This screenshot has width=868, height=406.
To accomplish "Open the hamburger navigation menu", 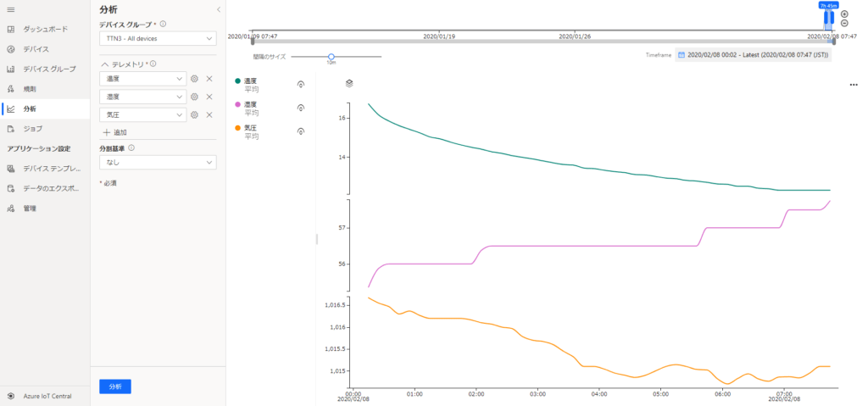I will [x=10, y=9].
